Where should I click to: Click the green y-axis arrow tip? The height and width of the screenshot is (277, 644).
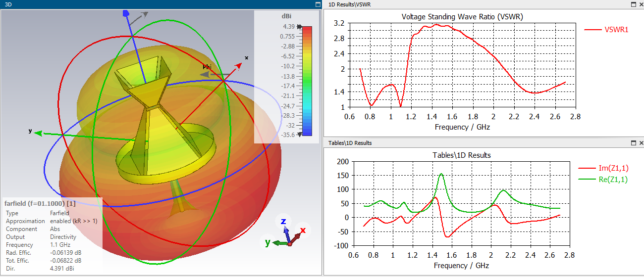point(38,133)
